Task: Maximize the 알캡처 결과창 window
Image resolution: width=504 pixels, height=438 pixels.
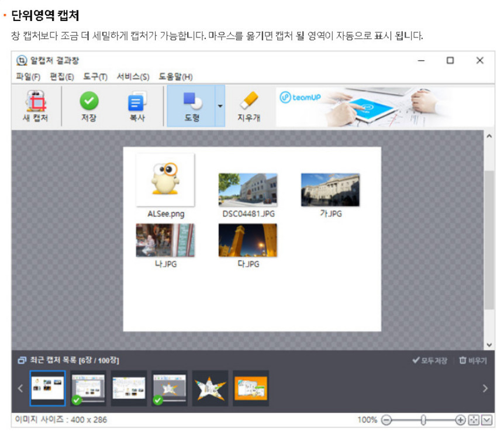Action: point(450,60)
